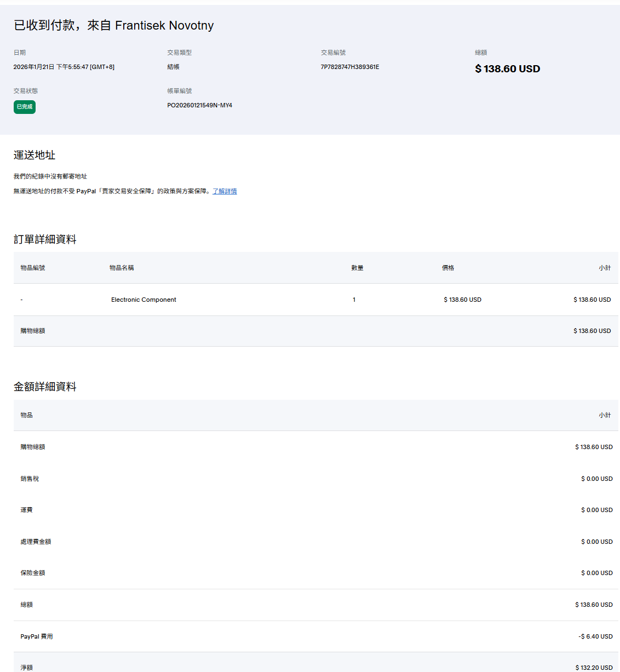Click the PayPal 費用 row label
This screenshot has width=620, height=672.
click(x=37, y=636)
